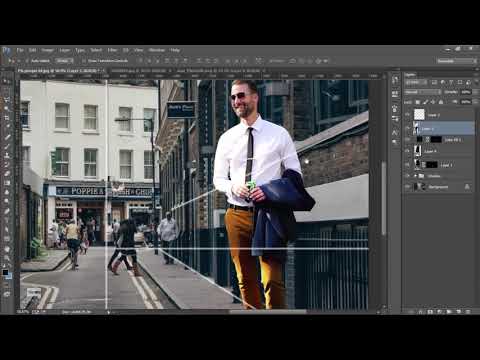The width and height of the screenshot is (480, 360).
Task: Click the lock image pixels brush icon
Action: coord(426,102)
